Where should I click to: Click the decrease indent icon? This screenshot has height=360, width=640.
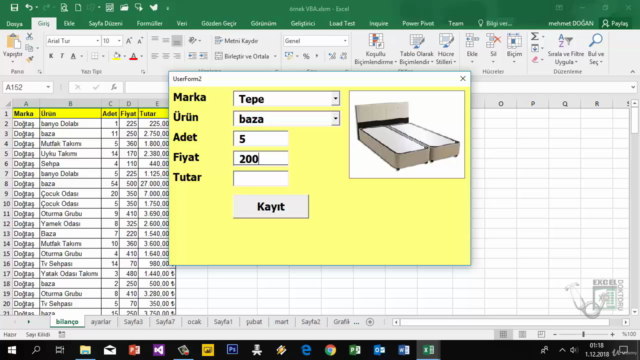point(192,56)
